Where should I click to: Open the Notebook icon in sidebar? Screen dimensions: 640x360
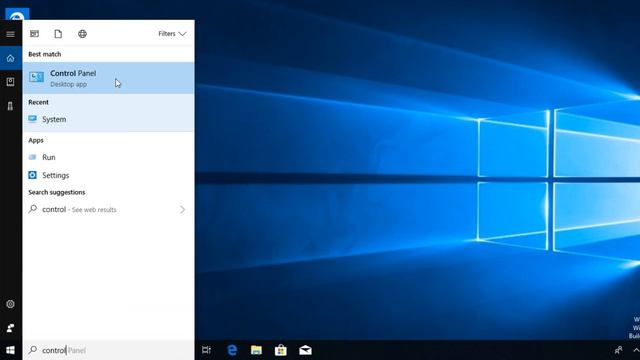tap(11, 82)
